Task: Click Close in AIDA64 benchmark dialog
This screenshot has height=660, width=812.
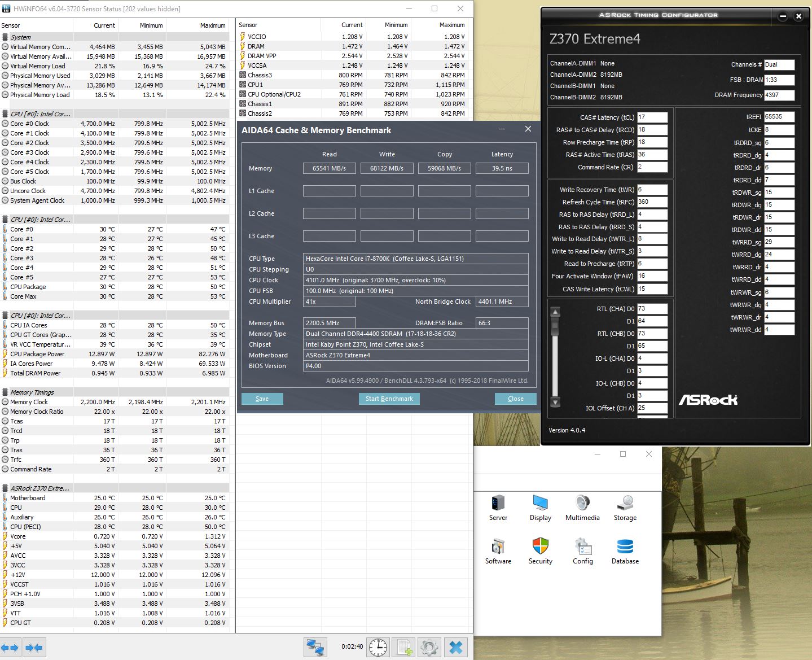Action: tap(515, 399)
